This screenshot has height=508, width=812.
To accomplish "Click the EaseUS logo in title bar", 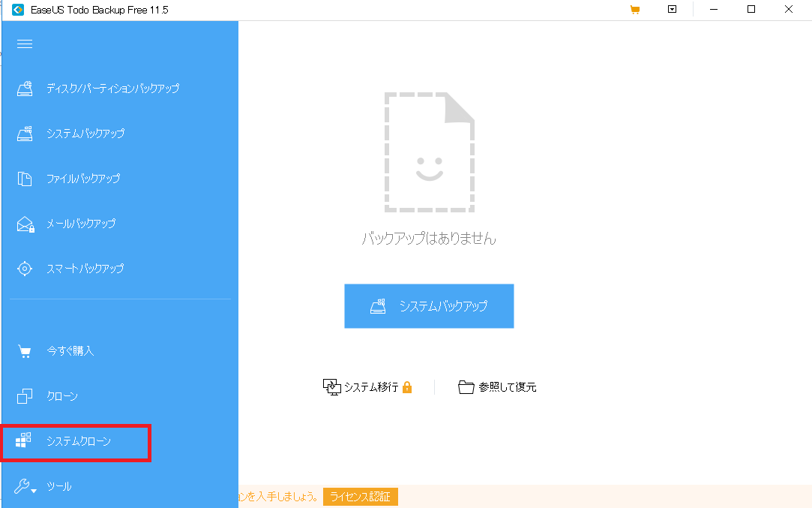I will click(18, 10).
